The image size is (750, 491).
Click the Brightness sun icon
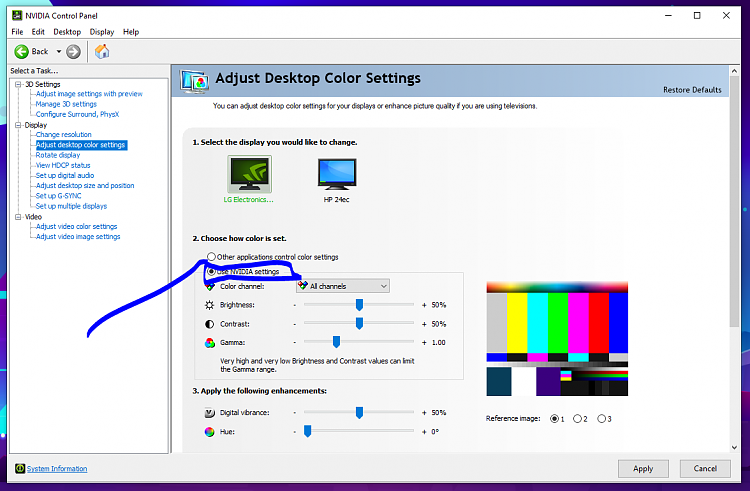pos(210,305)
